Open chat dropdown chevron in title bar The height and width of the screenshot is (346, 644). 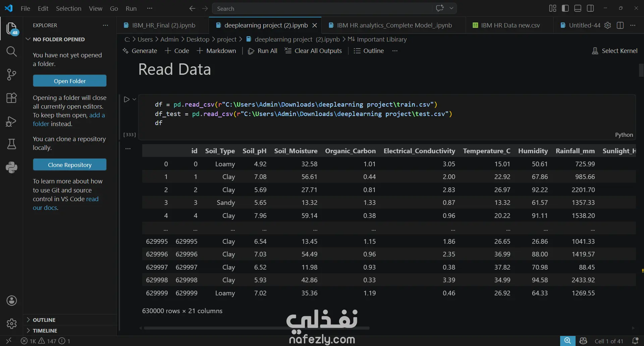click(x=451, y=8)
